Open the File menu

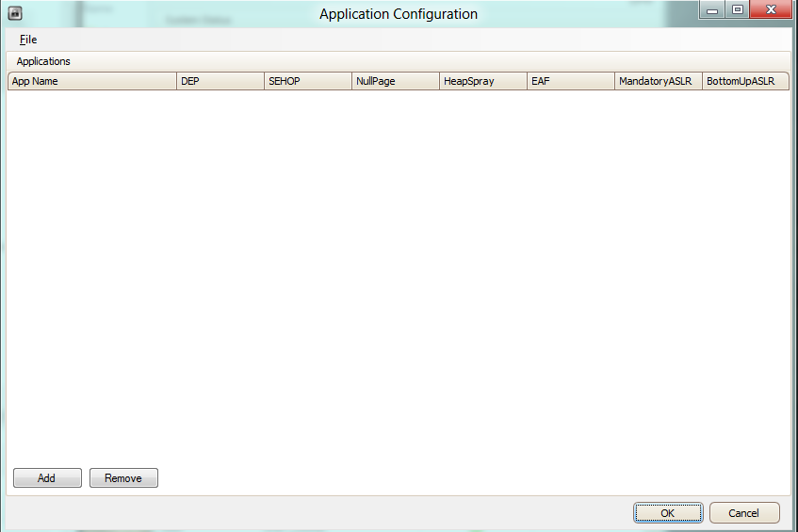coord(28,40)
